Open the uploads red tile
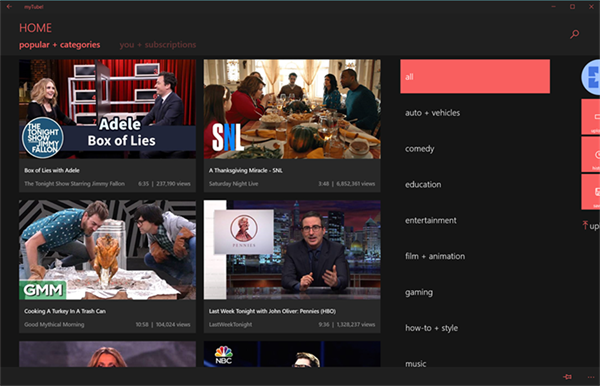The width and height of the screenshot is (600, 386). (x=590, y=117)
